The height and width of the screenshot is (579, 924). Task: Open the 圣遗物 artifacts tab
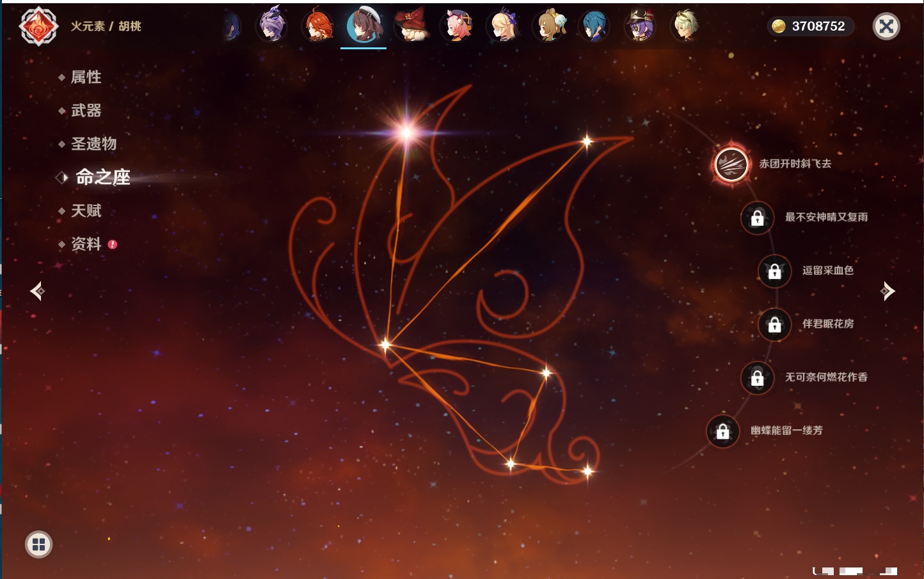[x=94, y=144]
